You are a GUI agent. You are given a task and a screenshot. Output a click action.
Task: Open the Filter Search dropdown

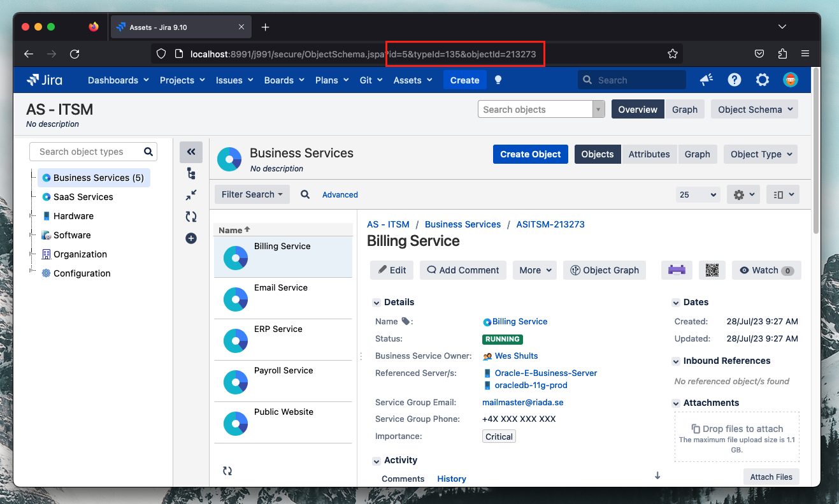pos(252,194)
